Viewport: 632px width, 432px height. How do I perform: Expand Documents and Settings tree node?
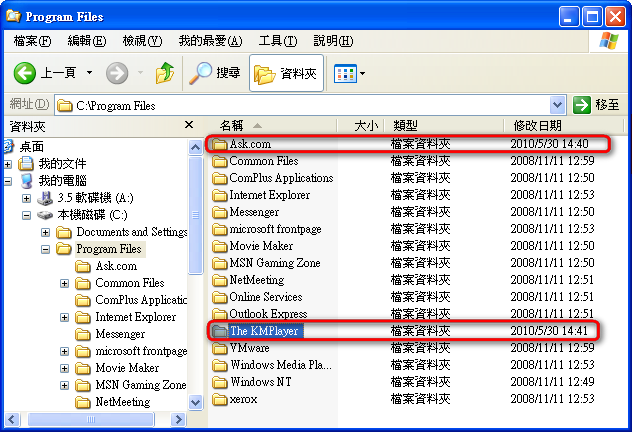tap(46, 233)
